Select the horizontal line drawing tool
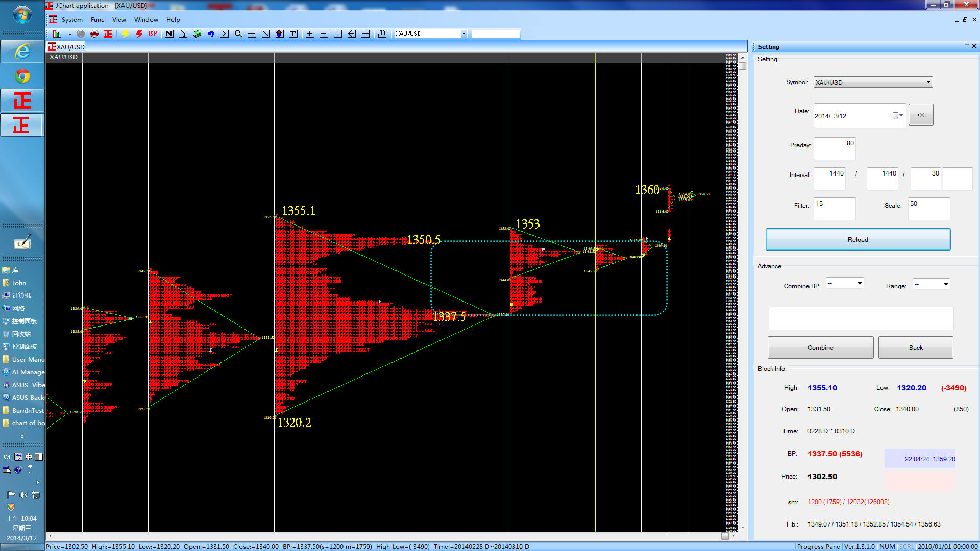This screenshot has height=551, width=980. [252, 34]
